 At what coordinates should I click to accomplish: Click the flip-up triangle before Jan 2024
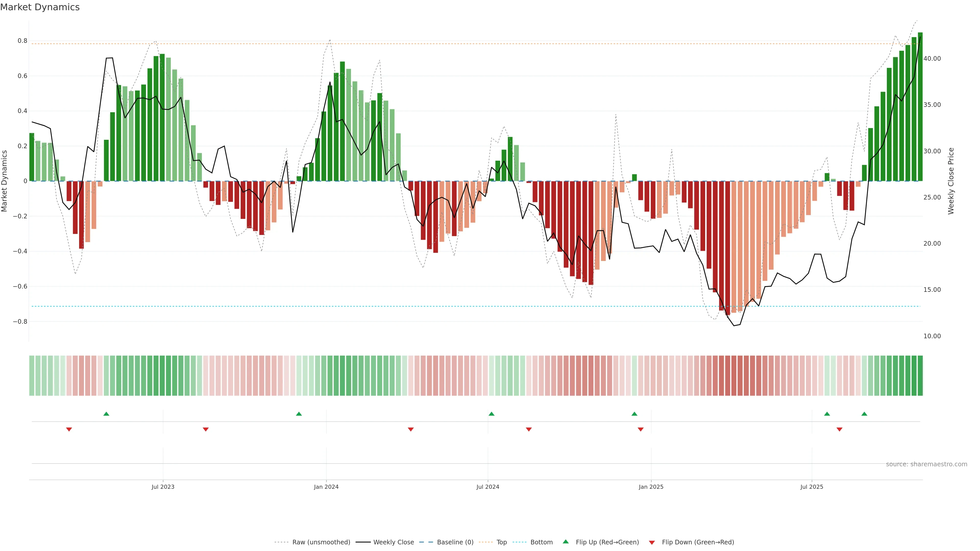click(x=299, y=414)
